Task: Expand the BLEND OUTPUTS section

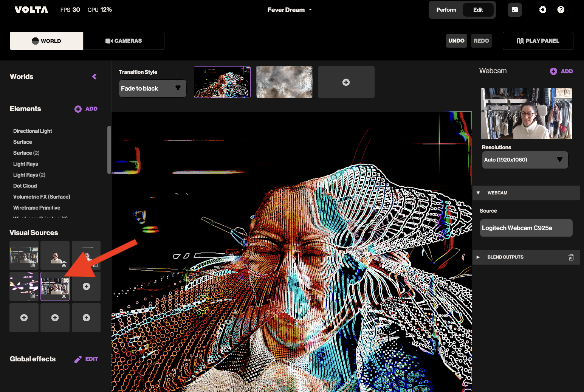Action: (478, 257)
